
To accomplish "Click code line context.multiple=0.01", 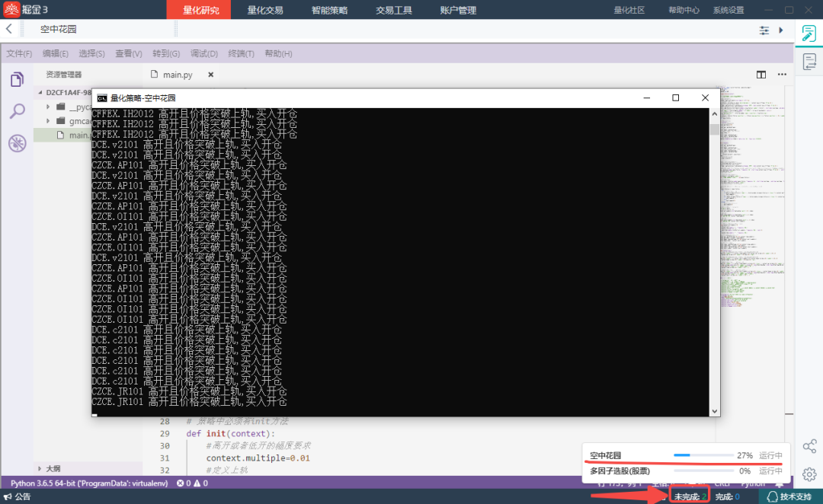I will coord(258,458).
